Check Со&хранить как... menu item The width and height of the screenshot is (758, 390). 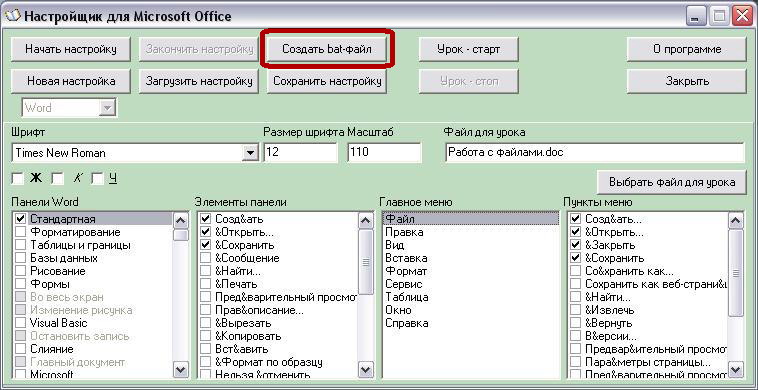coord(575,271)
